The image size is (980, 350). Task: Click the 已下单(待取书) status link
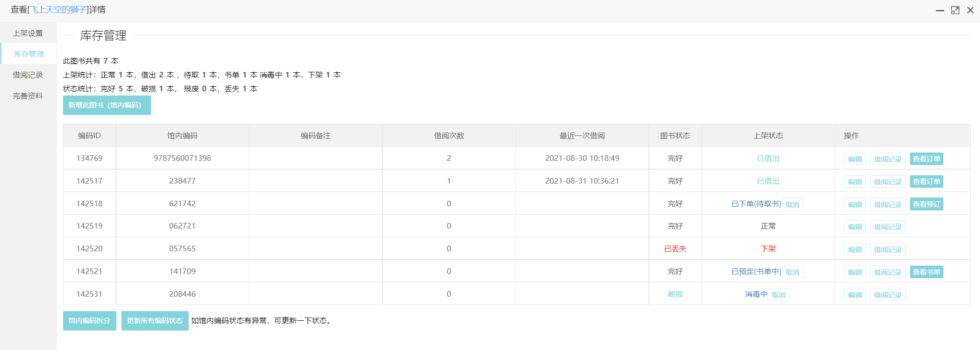tap(756, 204)
